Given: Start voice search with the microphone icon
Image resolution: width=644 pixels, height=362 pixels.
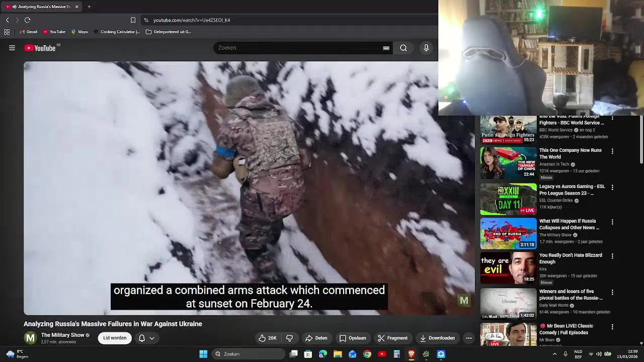Looking at the screenshot, I should coord(426,48).
